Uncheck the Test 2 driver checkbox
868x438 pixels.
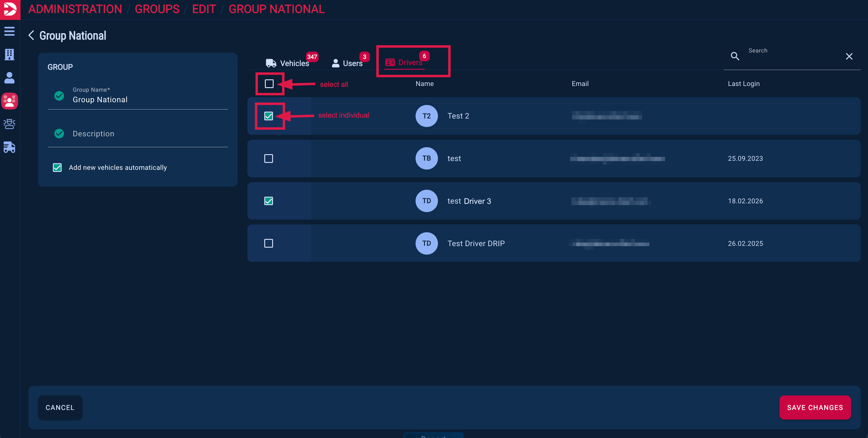268,116
